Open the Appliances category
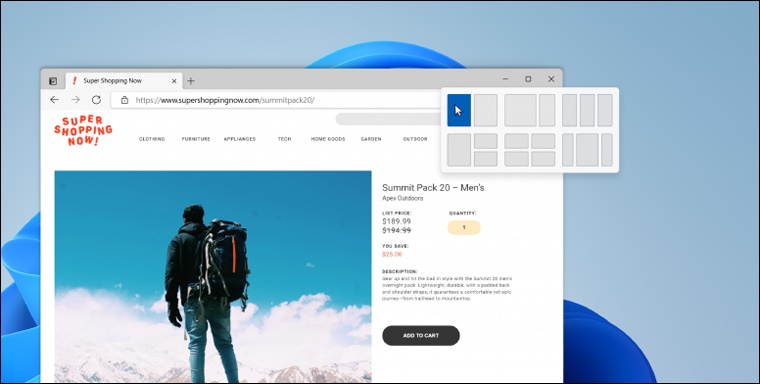The image size is (760, 384). tap(239, 139)
